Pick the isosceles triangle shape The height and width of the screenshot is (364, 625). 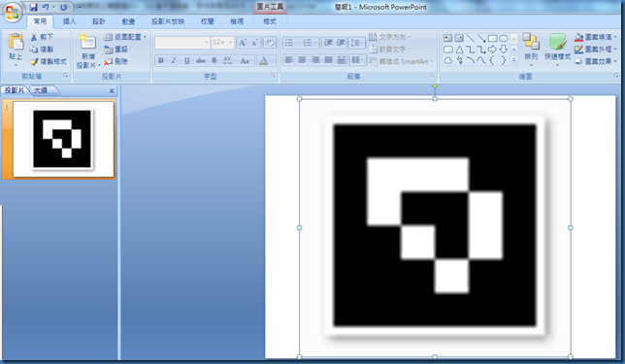[x=459, y=50]
